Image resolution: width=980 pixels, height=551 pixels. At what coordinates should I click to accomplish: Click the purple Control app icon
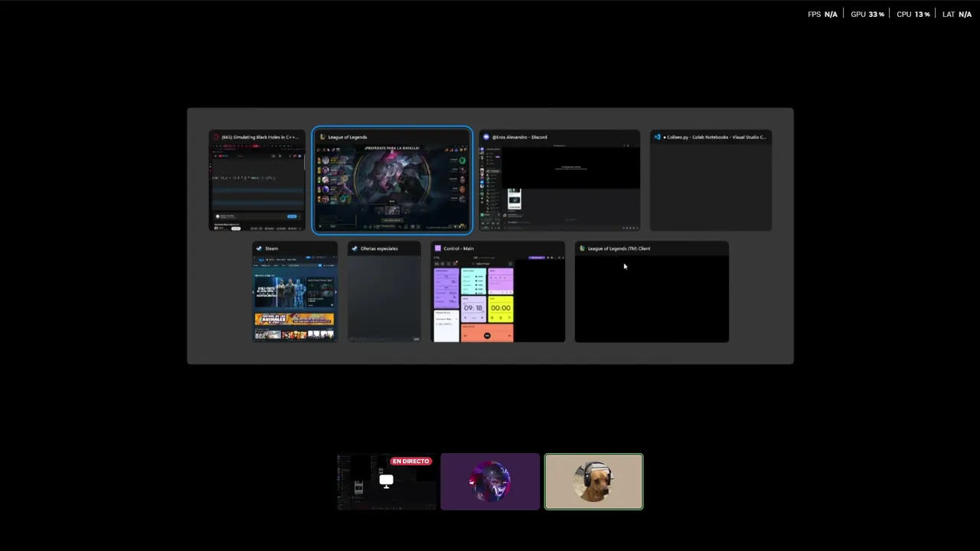[438, 249]
